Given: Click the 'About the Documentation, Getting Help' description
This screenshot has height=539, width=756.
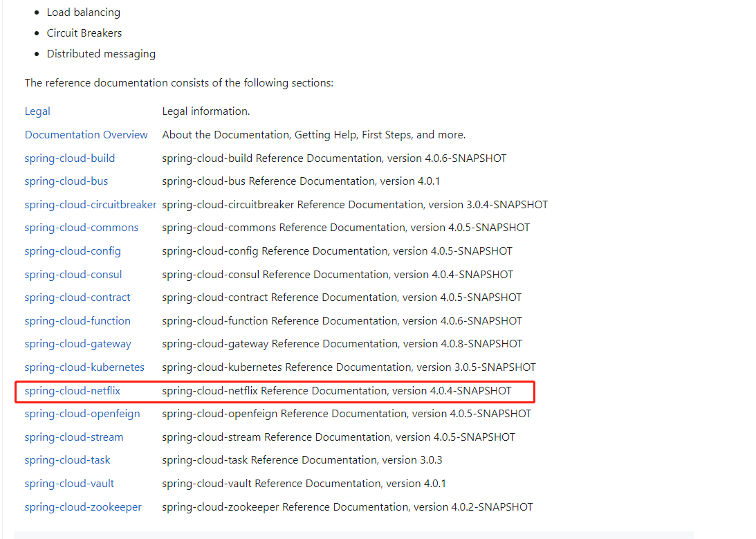Looking at the screenshot, I should point(314,134).
